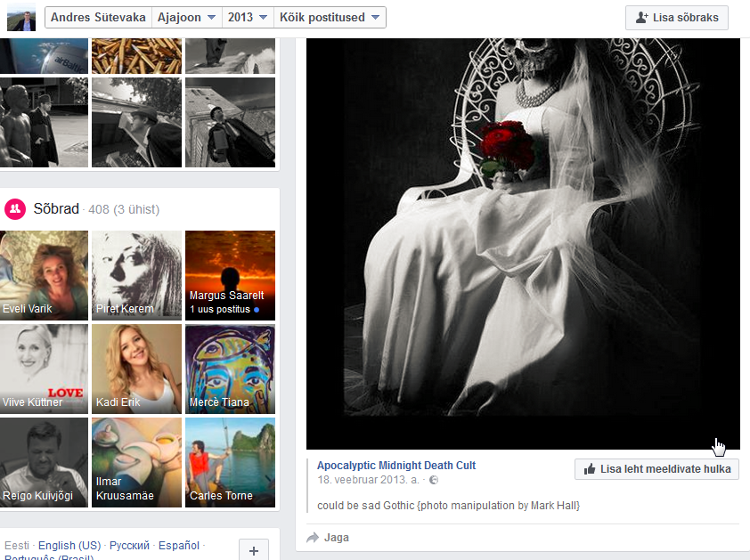The image size is (750, 560).
Task: Open the bullets photo thumbnail
Action: [137, 56]
